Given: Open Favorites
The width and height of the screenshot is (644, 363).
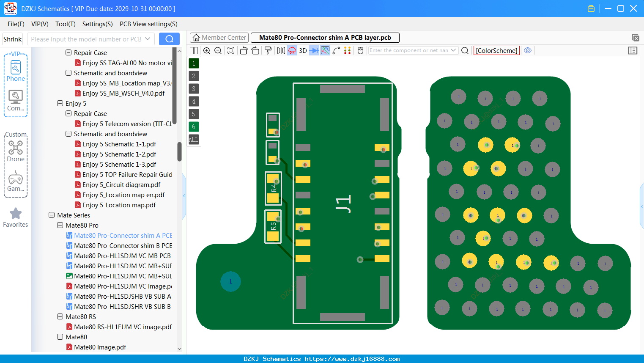Looking at the screenshot, I should (16, 218).
